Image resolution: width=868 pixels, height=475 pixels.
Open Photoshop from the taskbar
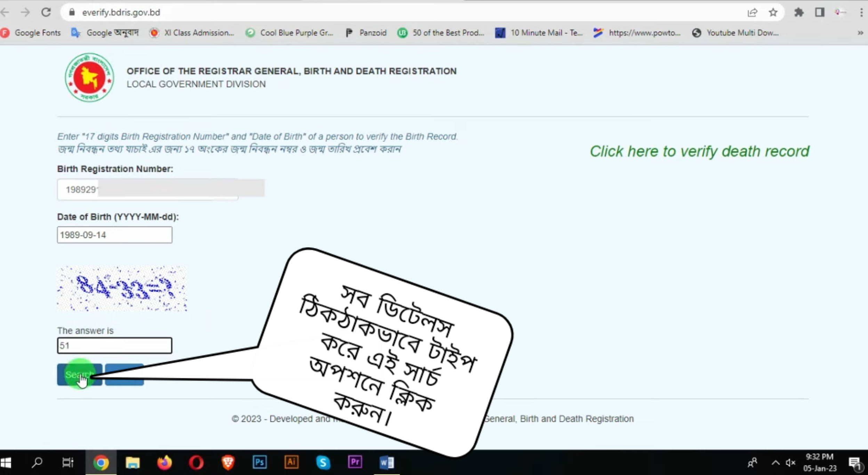pos(259,462)
